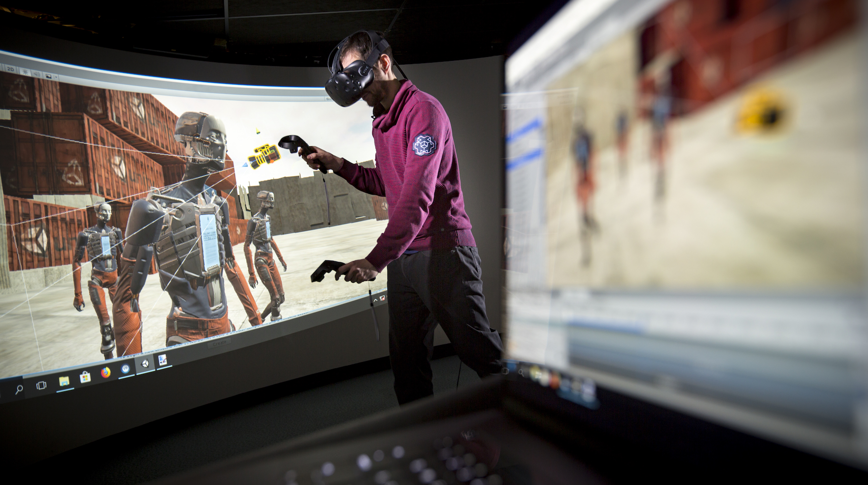
Task: Open the scene effects dropdown arrow
Action: click(56, 76)
